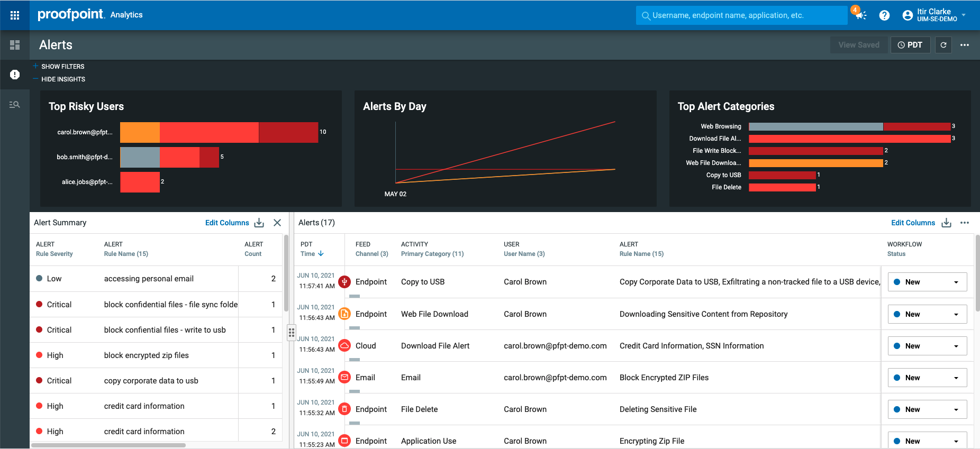Click the search magnifier icon
The height and width of the screenshot is (449, 980).
646,16
